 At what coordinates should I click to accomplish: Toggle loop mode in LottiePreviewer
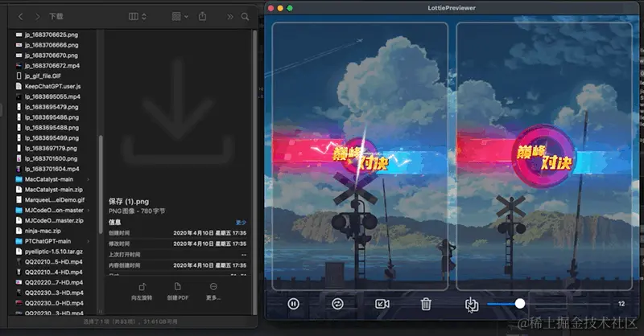point(337,304)
